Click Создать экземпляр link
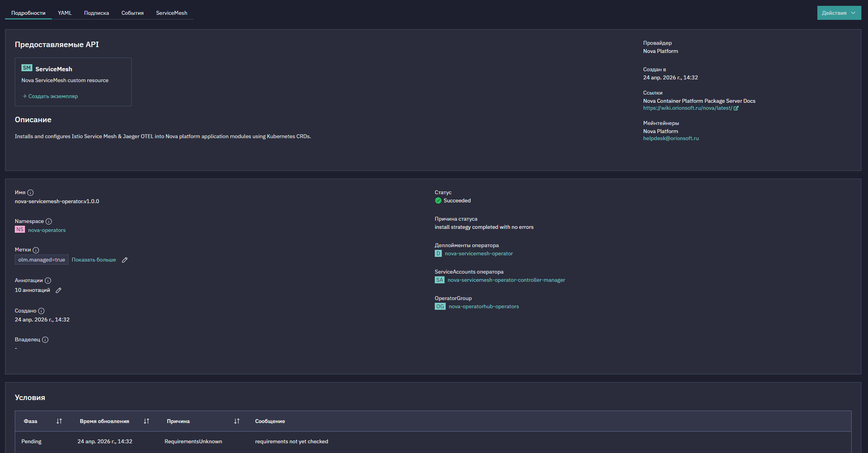Image resolution: width=868 pixels, height=453 pixels. (50, 96)
